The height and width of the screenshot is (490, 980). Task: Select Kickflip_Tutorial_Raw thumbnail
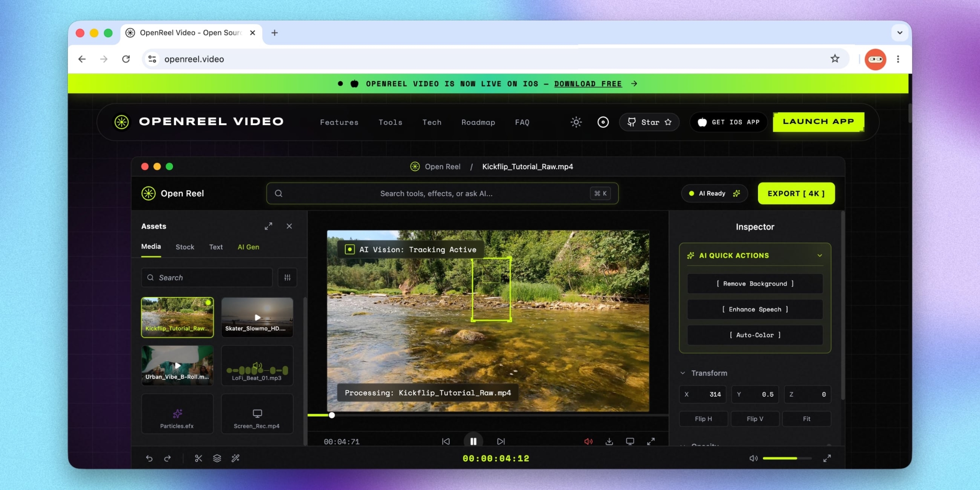coord(177,317)
